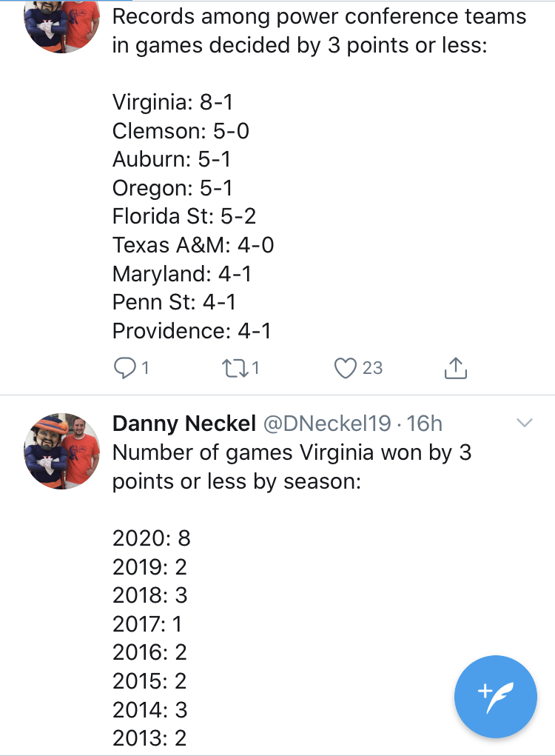This screenshot has width=555, height=756.
Task: Open the share upload icon
Action: pyautogui.click(x=455, y=368)
